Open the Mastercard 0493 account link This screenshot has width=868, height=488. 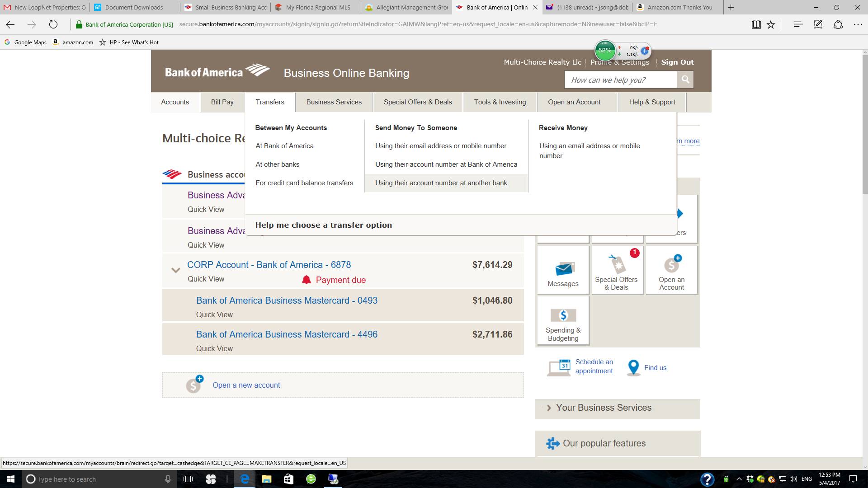[x=287, y=300]
